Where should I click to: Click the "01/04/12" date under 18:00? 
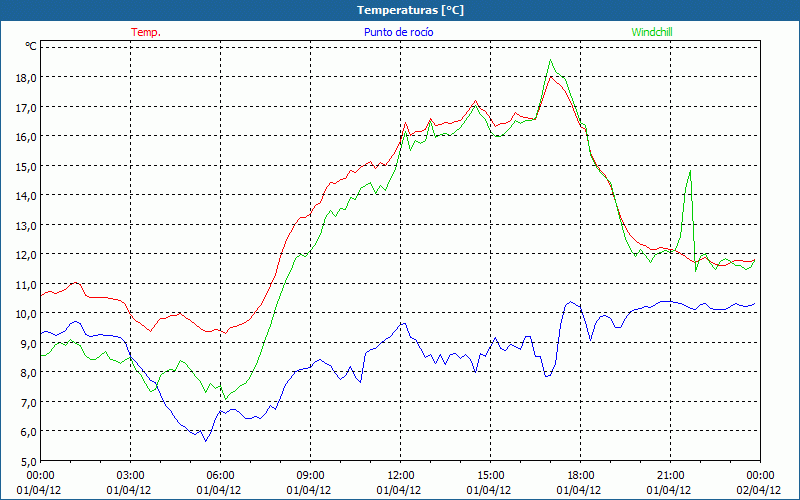click(x=579, y=490)
